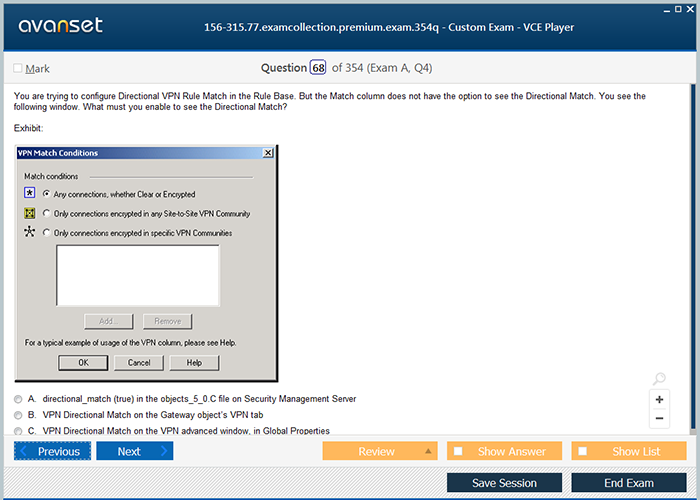This screenshot has height=500, width=700.
Task: Close the VPN Match Conditions dialog
Action: [x=268, y=153]
